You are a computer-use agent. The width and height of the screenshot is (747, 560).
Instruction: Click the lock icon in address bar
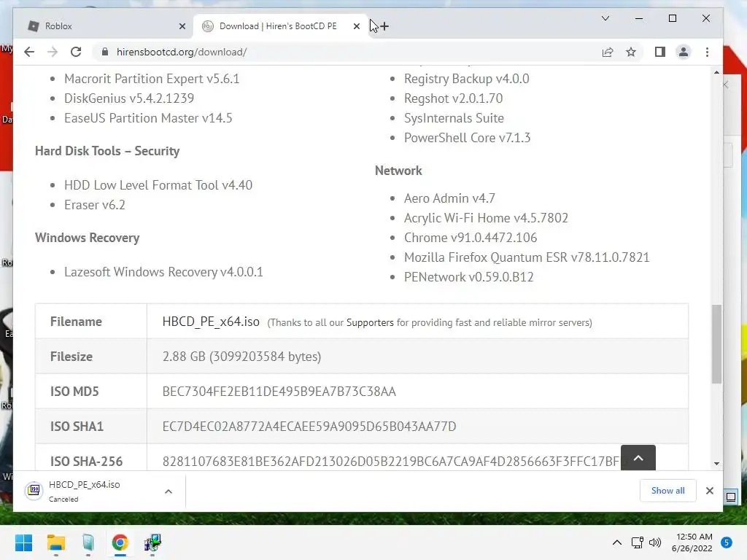(105, 52)
